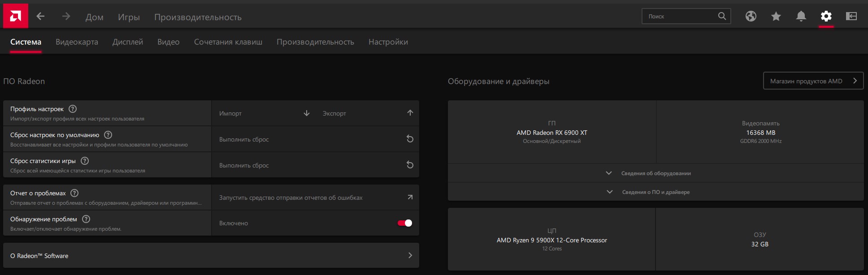
Task: Go back with the left arrow
Action: [x=40, y=17]
